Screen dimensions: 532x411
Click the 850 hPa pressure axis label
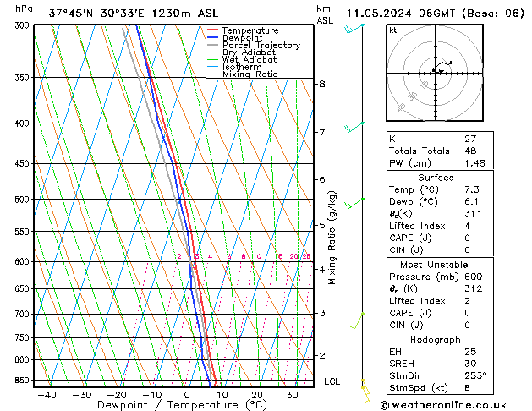pyautogui.click(x=24, y=381)
